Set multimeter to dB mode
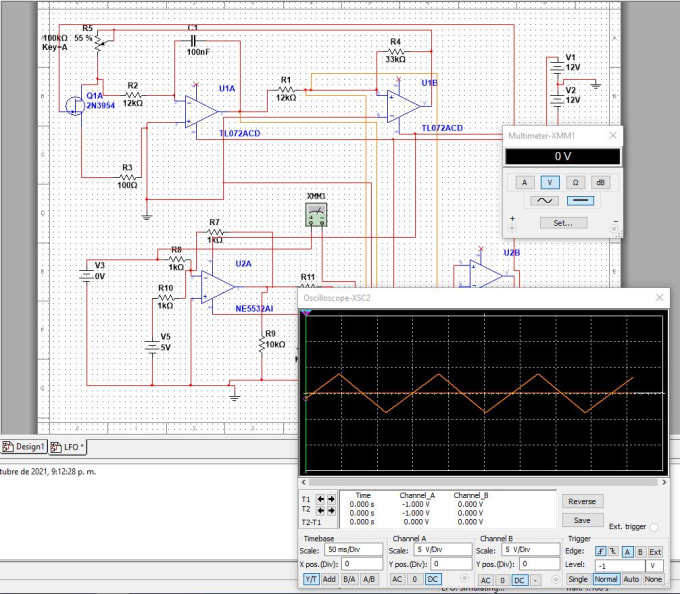Screen dimensions: 680x594 point(600,183)
